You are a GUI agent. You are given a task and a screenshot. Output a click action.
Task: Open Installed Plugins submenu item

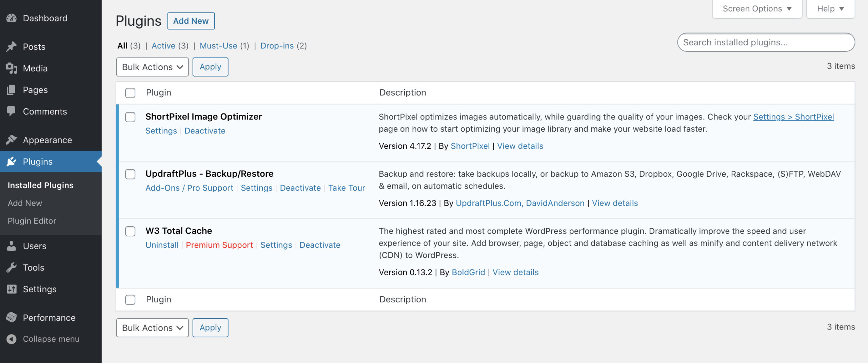pos(40,185)
